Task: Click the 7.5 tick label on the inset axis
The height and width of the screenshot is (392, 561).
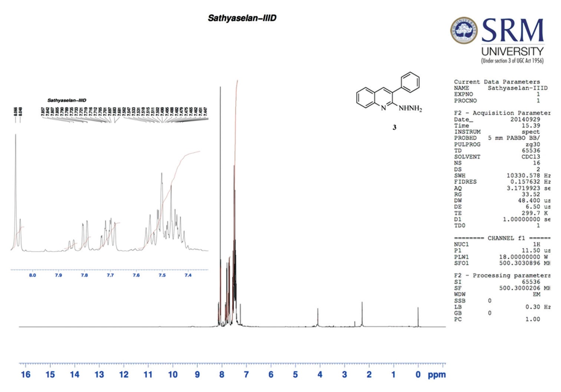Action: 162,275
